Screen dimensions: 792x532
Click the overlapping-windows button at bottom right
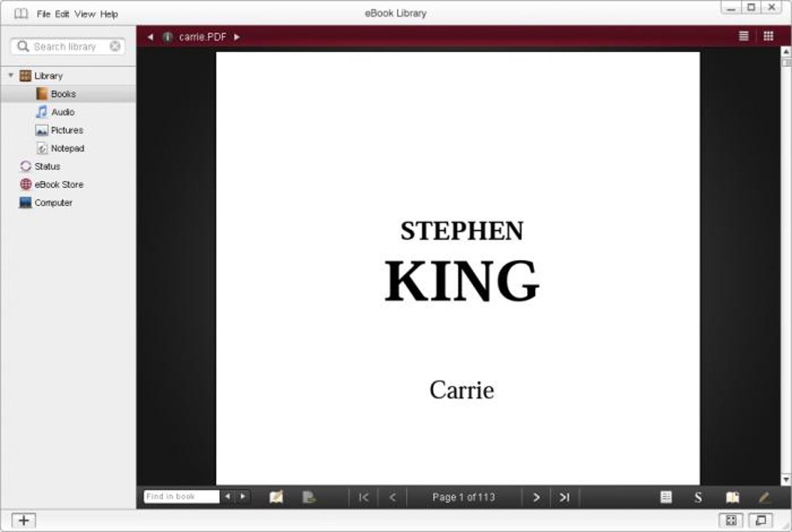760,520
